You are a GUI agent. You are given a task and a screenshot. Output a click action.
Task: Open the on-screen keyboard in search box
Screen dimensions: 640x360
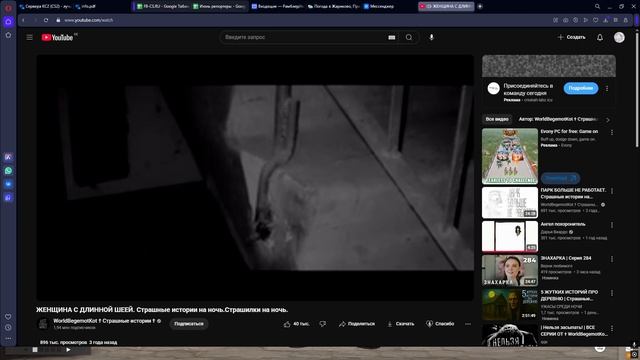pyautogui.click(x=391, y=37)
